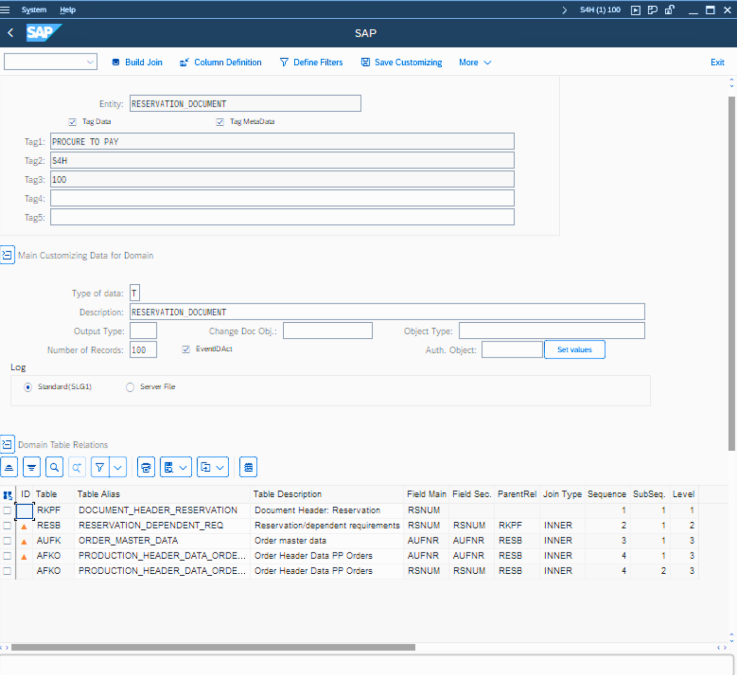Click the set filter funnel icon
The image size is (737, 700).
(x=100, y=467)
